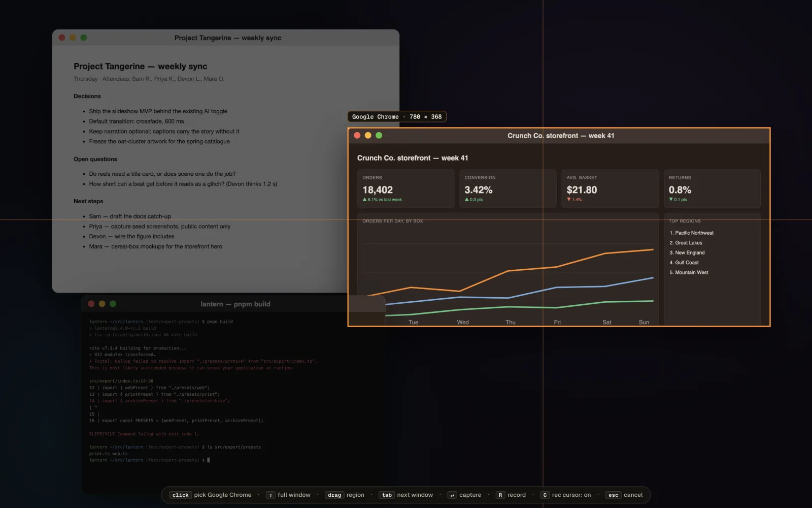The height and width of the screenshot is (508, 812).
Task: Click 'Sam — draft the docs catch-up' bullet
Action: click(x=130, y=216)
